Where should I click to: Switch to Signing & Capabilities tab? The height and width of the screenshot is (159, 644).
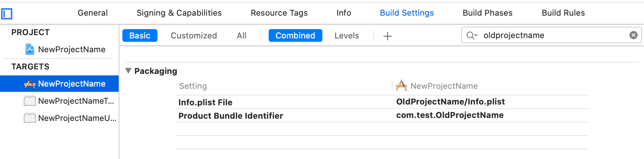coord(179,13)
